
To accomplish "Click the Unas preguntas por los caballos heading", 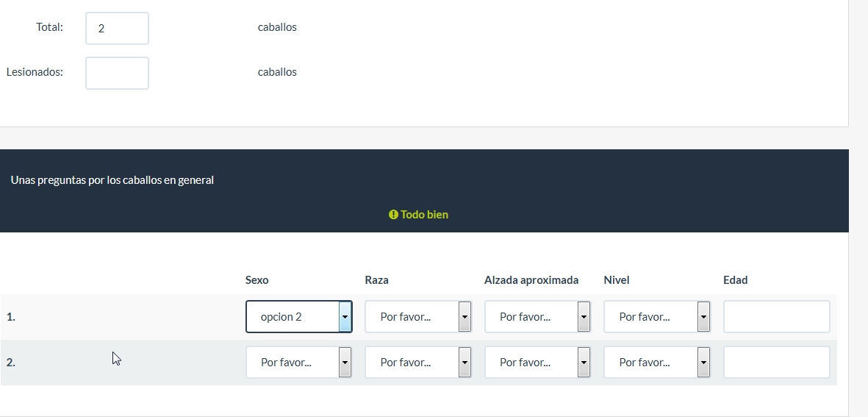I will 112,180.
